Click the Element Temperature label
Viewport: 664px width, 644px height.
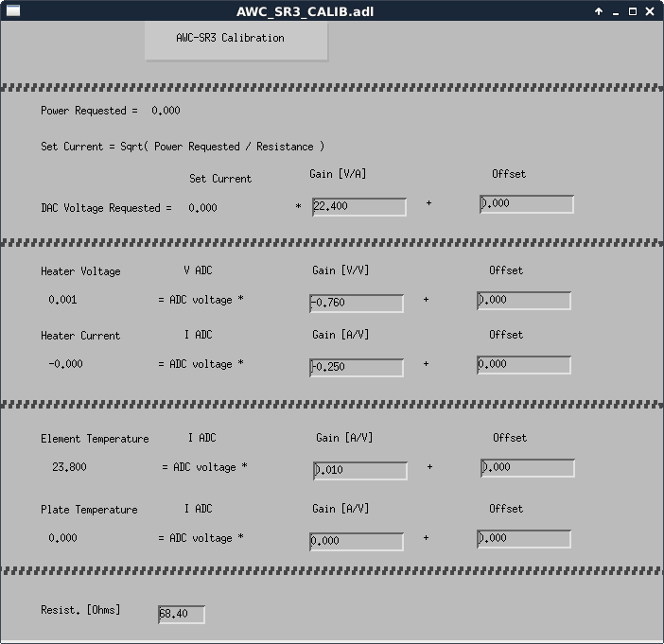click(95, 439)
